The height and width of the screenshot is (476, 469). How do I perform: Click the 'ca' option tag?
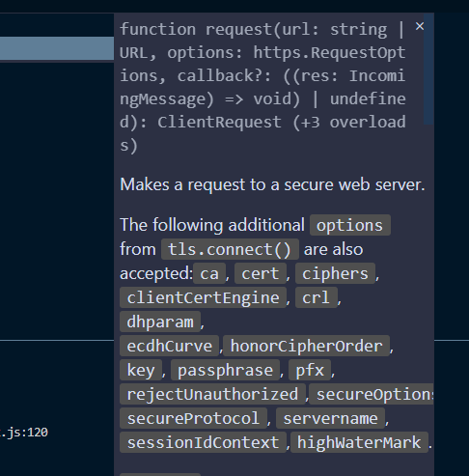click(x=209, y=273)
